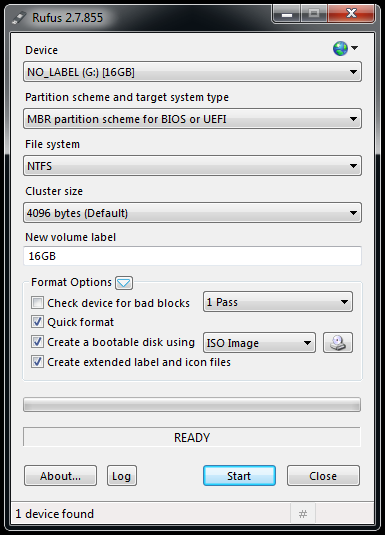The width and height of the screenshot is (385, 535).
Task: Toggle Create a bootable disk using checkbox
Action: pos(37,342)
